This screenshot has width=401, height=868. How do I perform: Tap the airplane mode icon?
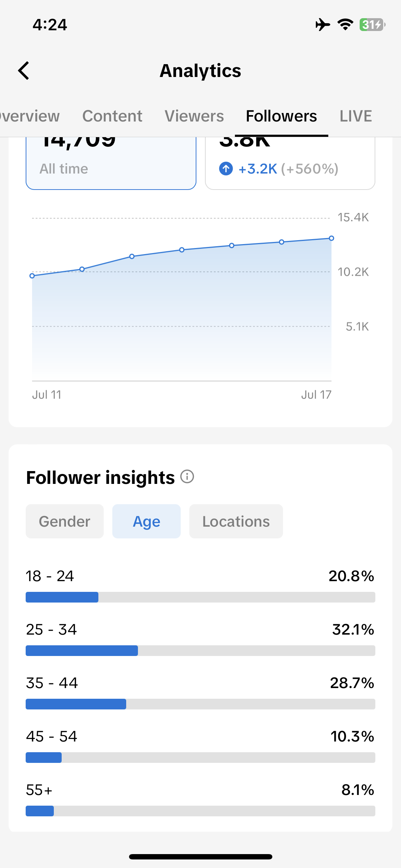[323, 25]
